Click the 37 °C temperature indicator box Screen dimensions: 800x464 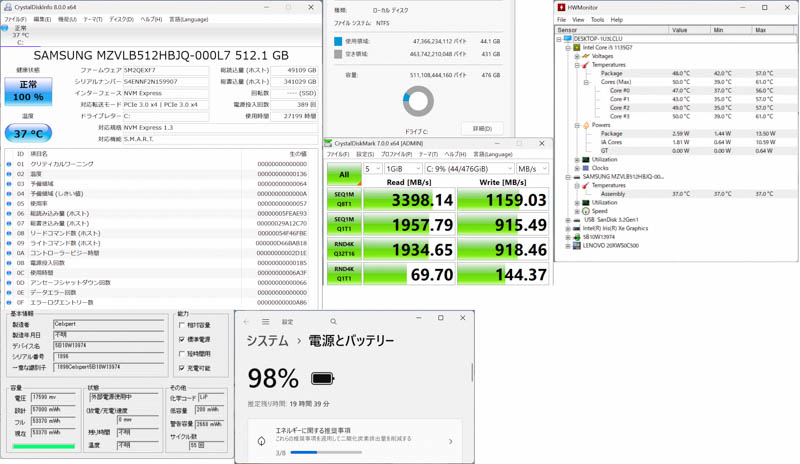[28, 133]
